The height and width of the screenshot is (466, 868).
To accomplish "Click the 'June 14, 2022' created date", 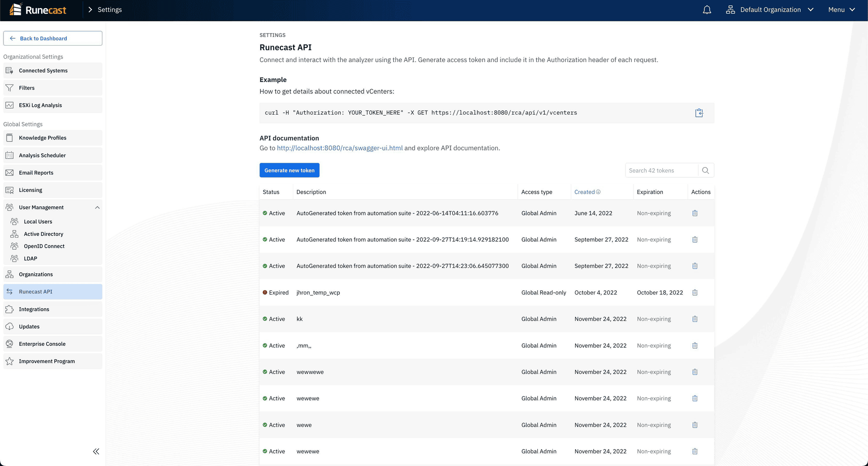I will pyautogui.click(x=593, y=213).
